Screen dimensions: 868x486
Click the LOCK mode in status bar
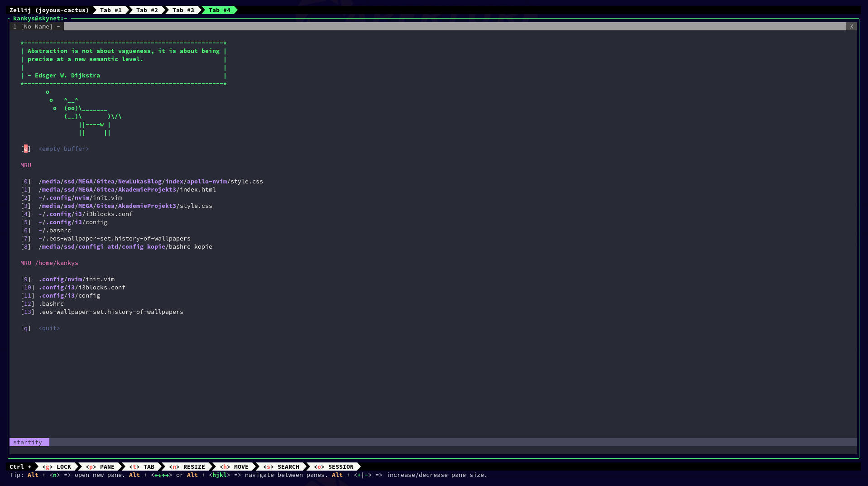coord(57,467)
